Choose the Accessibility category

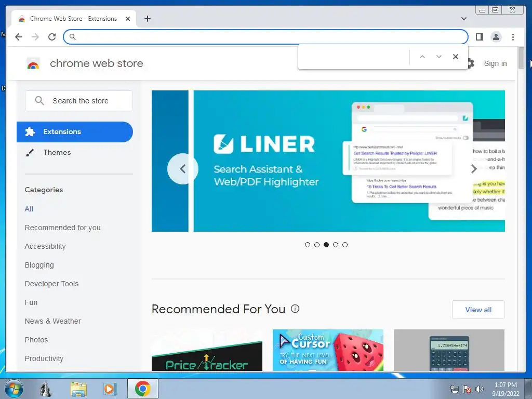click(45, 246)
